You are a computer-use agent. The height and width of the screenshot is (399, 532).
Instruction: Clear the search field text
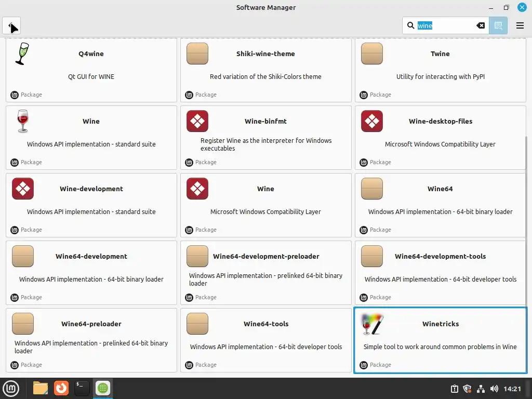pos(481,25)
